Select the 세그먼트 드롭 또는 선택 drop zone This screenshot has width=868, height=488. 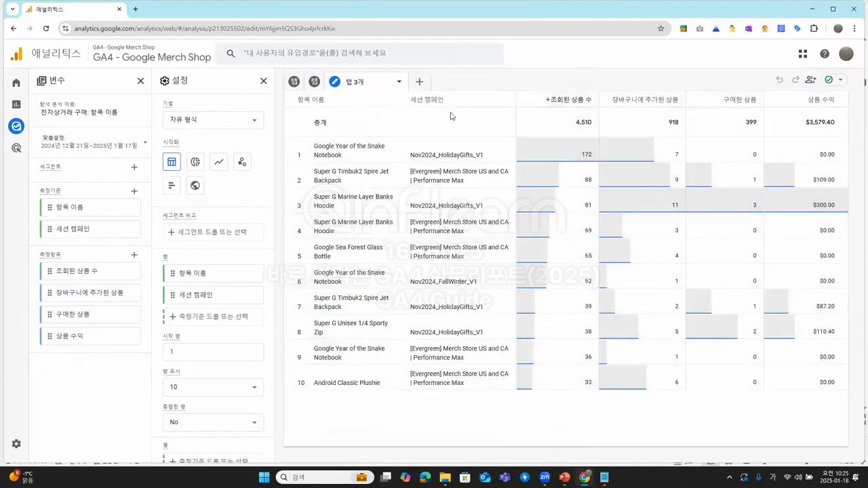click(x=213, y=232)
